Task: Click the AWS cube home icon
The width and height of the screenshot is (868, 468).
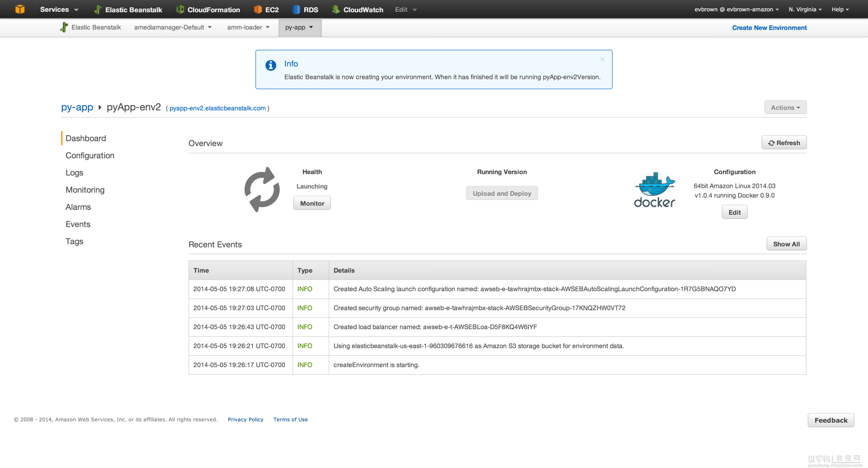Action: [x=20, y=9]
